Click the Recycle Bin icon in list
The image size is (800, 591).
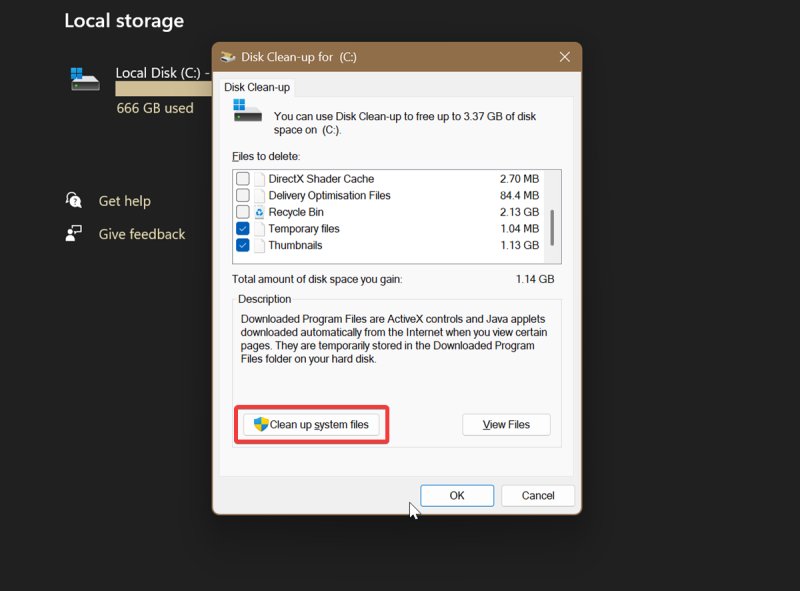(x=259, y=212)
